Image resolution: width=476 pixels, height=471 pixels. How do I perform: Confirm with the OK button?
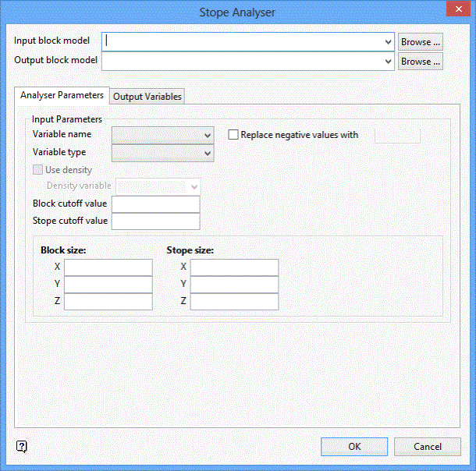(x=354, y=446)
